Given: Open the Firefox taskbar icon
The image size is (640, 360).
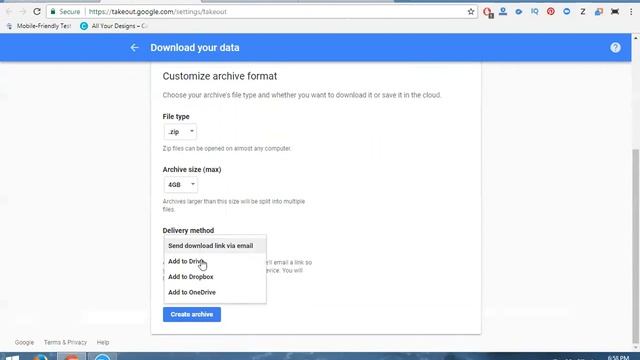Looking at the screenshot, I should pyautogui.click(x=40, y=357).
